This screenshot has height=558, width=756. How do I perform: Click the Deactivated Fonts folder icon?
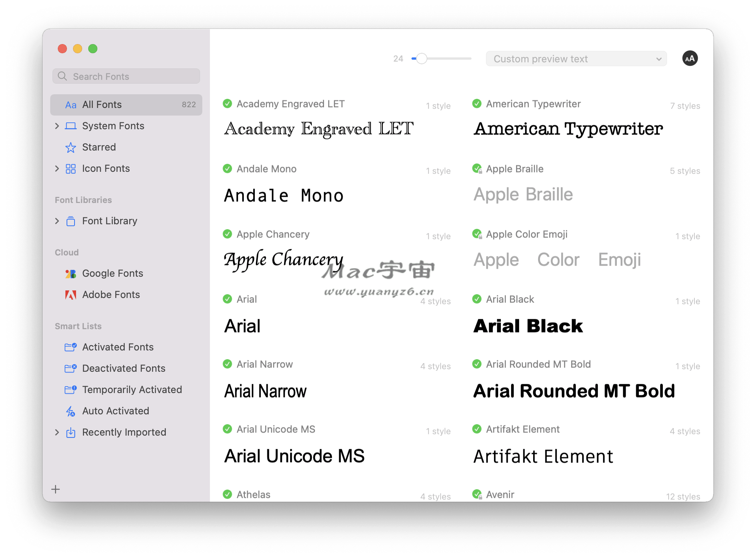click(x=71, y=368)
